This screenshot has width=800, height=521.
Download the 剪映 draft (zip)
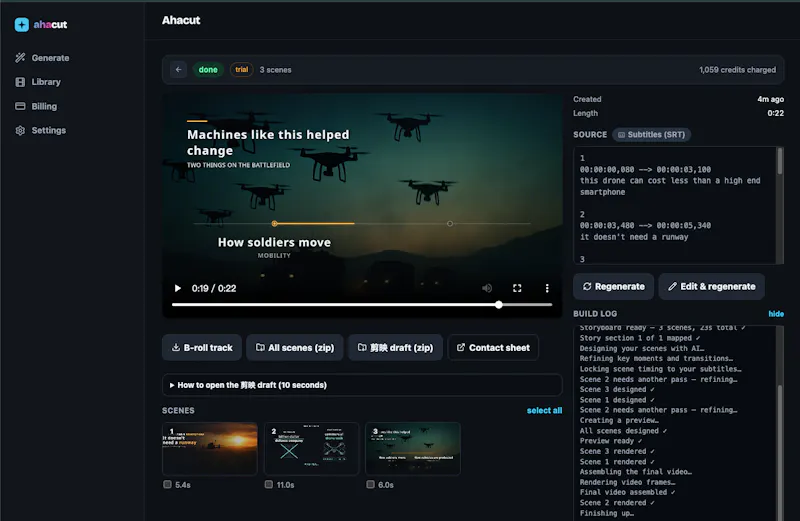click(x=395, y=348)
